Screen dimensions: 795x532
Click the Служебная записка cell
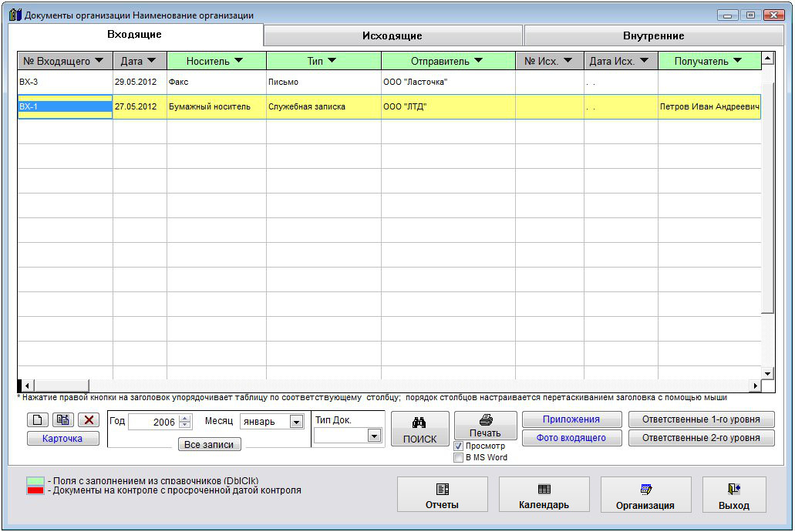(324, 107)
